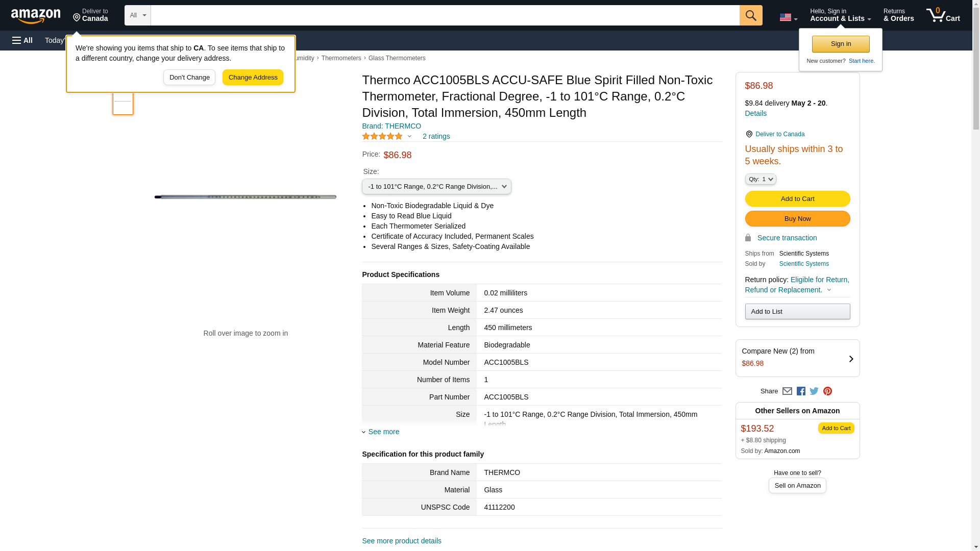Share product on Twitter
Screen dimensions: 980x551
[x=814, y=391]
